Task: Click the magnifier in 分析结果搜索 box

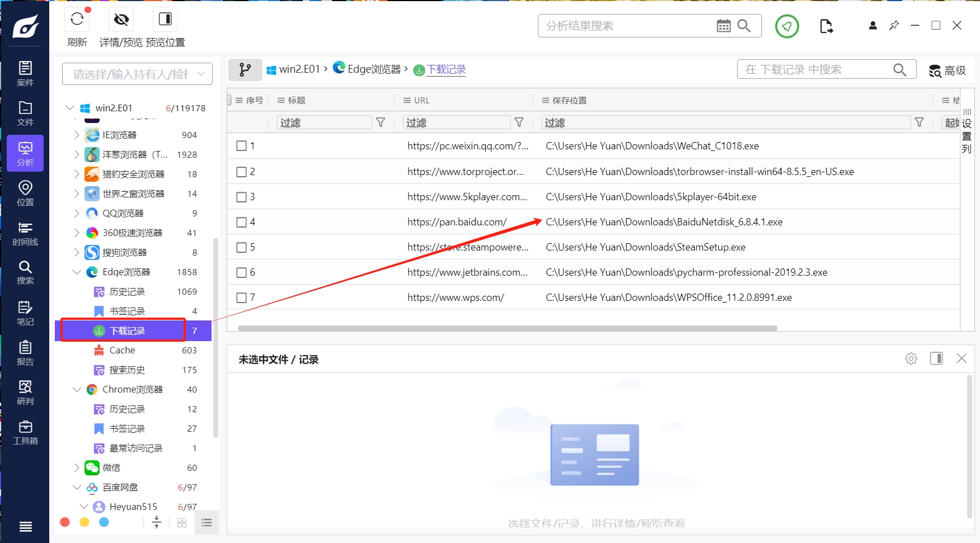Action: 744,26
